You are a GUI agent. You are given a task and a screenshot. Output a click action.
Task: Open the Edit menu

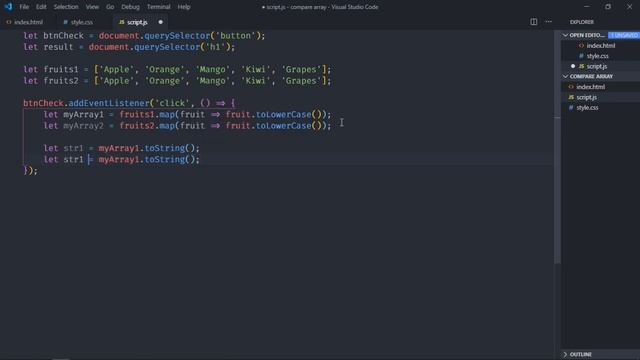coord(41,7)
